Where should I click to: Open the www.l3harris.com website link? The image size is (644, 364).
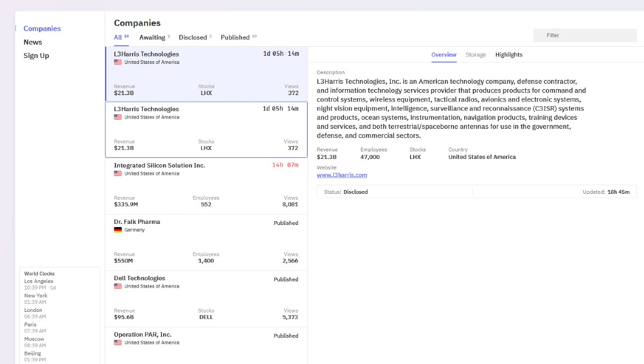[342, 175]
